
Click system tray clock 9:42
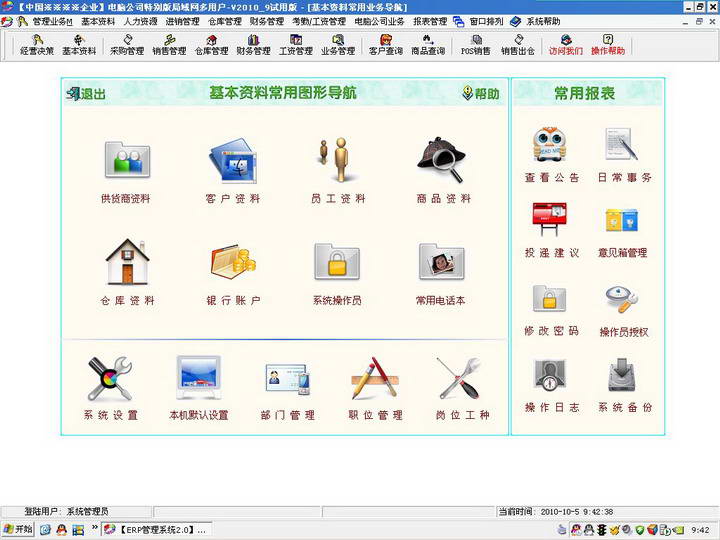(700, 530)
